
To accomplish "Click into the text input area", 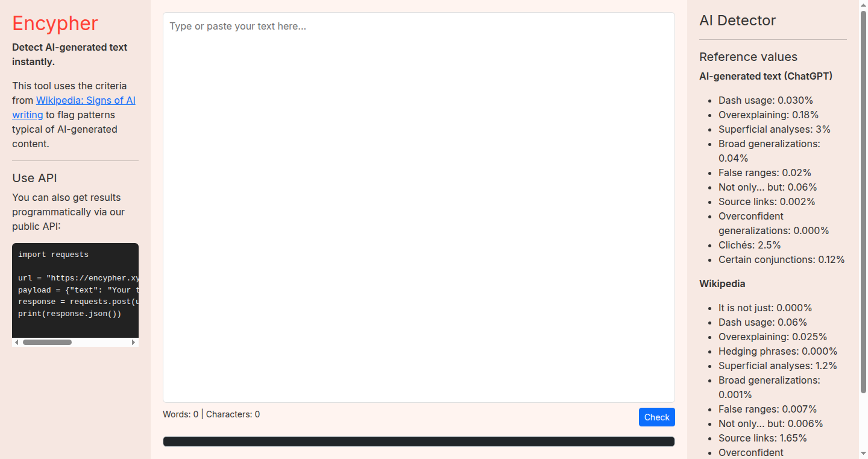I will [418, 207].
